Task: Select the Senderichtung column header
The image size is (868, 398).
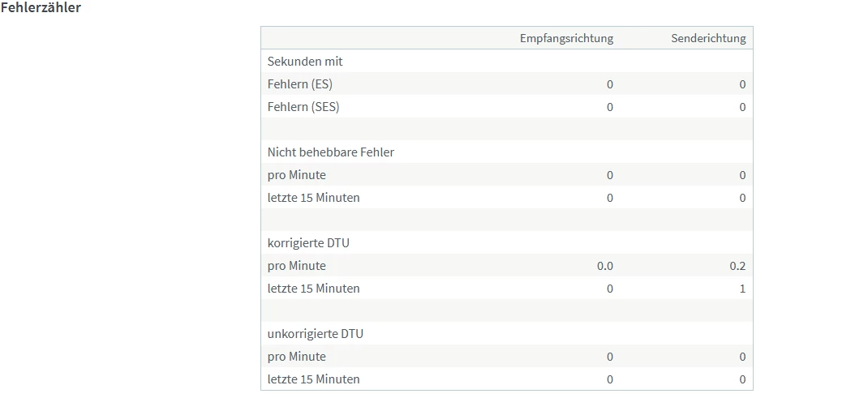Action: 708,38
